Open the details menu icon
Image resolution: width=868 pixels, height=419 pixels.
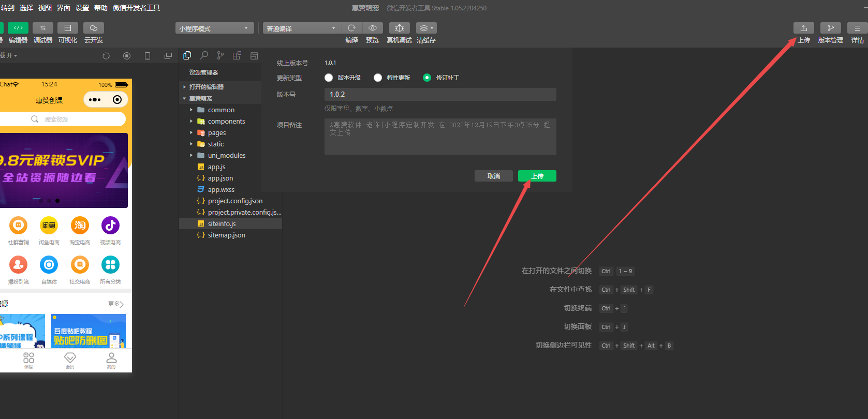(x=858, y=28)
